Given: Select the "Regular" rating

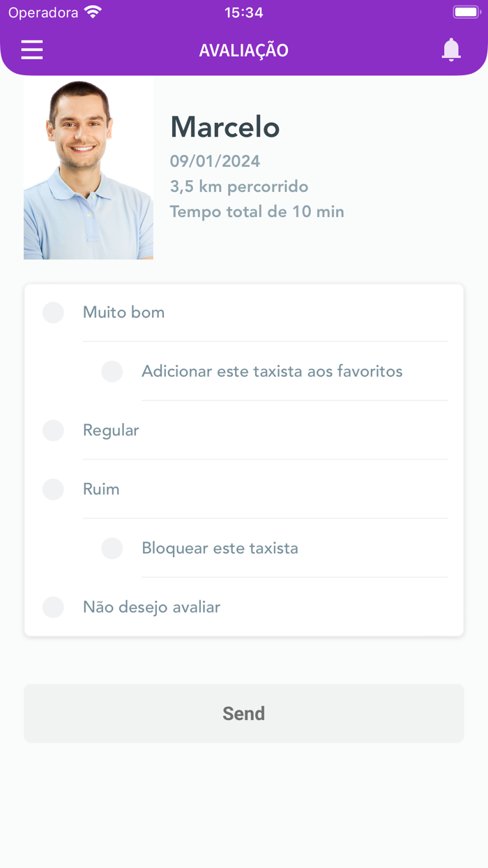Looking at the screenshot, I should click(53, 431).
